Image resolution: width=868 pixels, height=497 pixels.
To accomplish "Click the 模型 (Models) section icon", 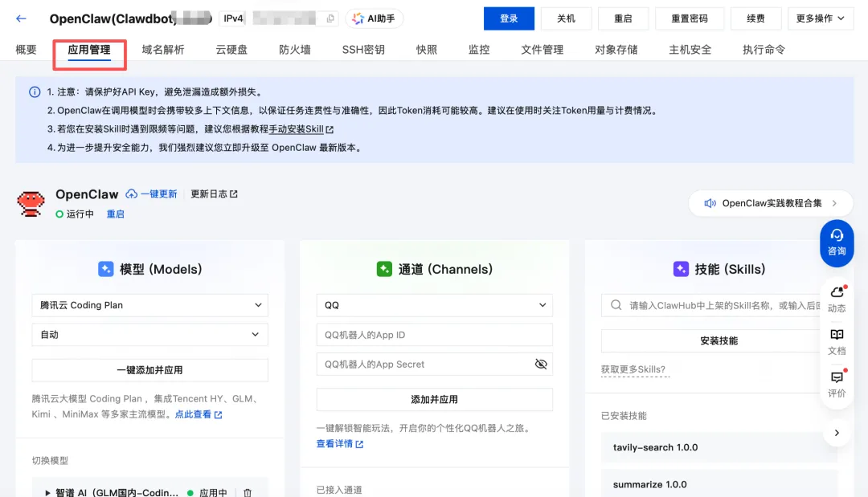I will 106,269.
